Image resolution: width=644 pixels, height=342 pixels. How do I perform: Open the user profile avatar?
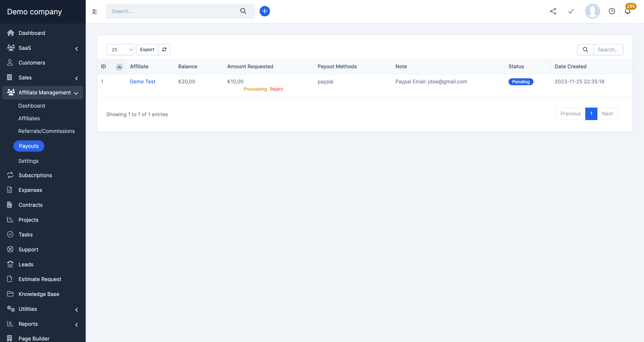592,11
